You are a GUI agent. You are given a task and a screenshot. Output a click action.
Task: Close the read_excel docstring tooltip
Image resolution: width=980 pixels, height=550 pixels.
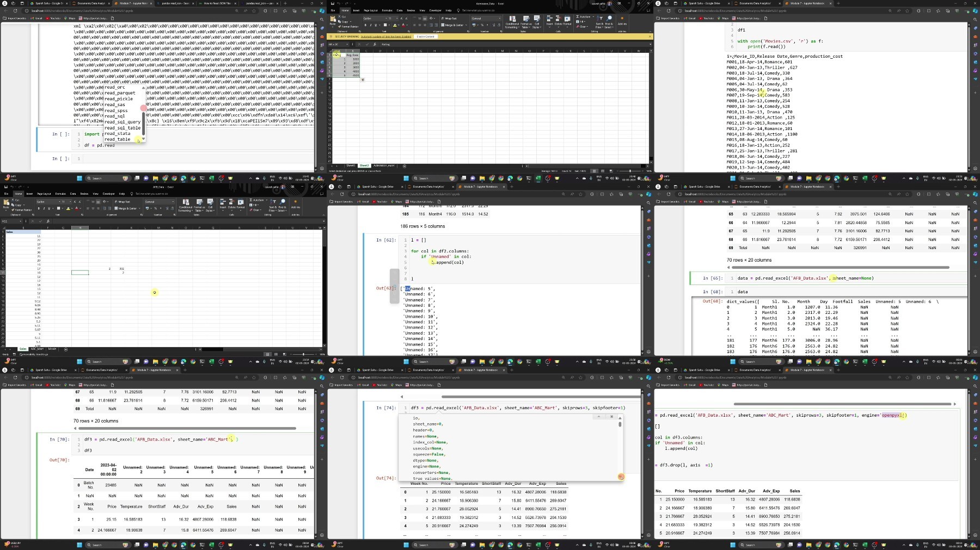[x=611, y=417]
